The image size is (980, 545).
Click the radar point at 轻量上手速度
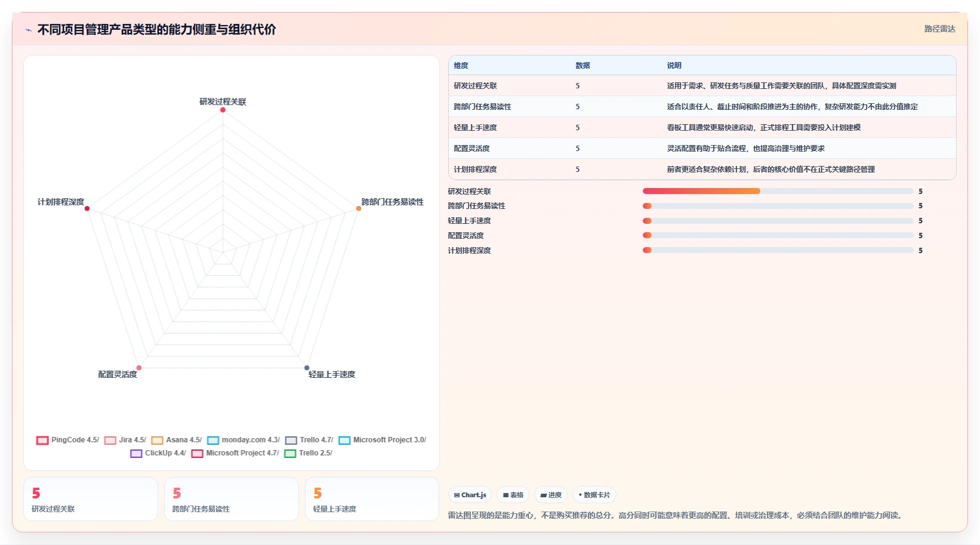coord(307,368)
